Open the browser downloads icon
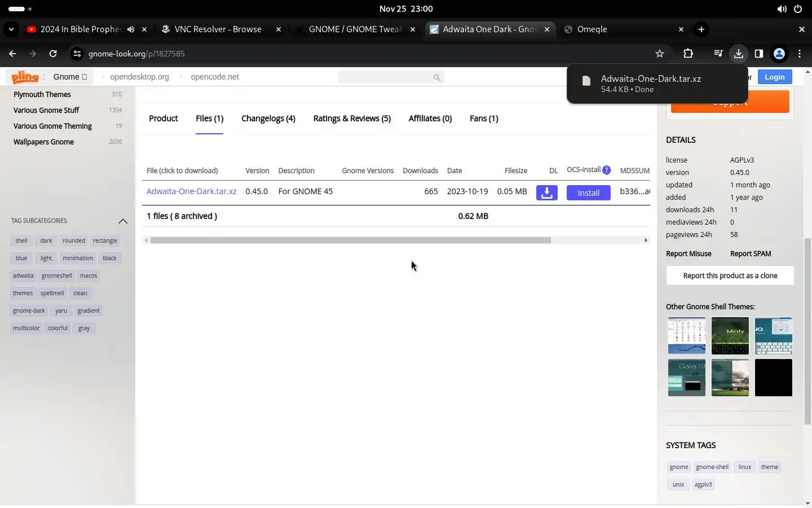The image size is (812, 508). 738,54
